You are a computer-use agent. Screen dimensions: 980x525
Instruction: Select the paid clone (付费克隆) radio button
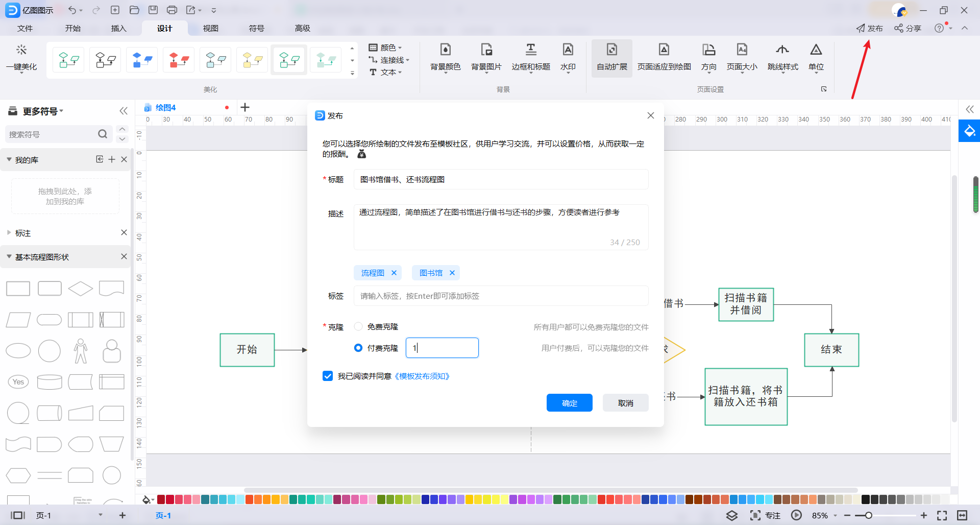coord(358,348)
